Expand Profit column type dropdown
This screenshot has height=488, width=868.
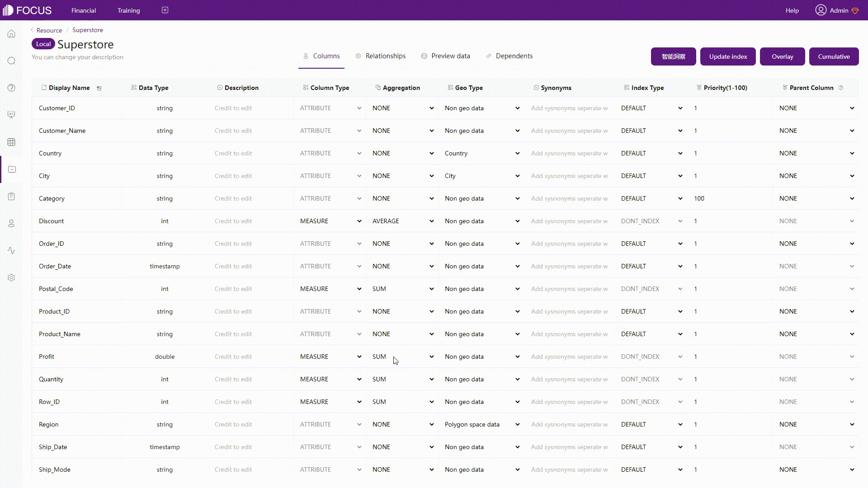coord(359,357)
